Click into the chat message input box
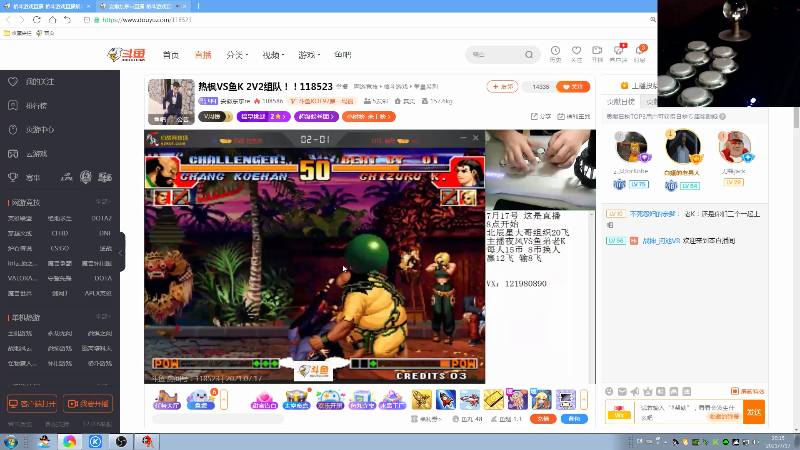 689,412
